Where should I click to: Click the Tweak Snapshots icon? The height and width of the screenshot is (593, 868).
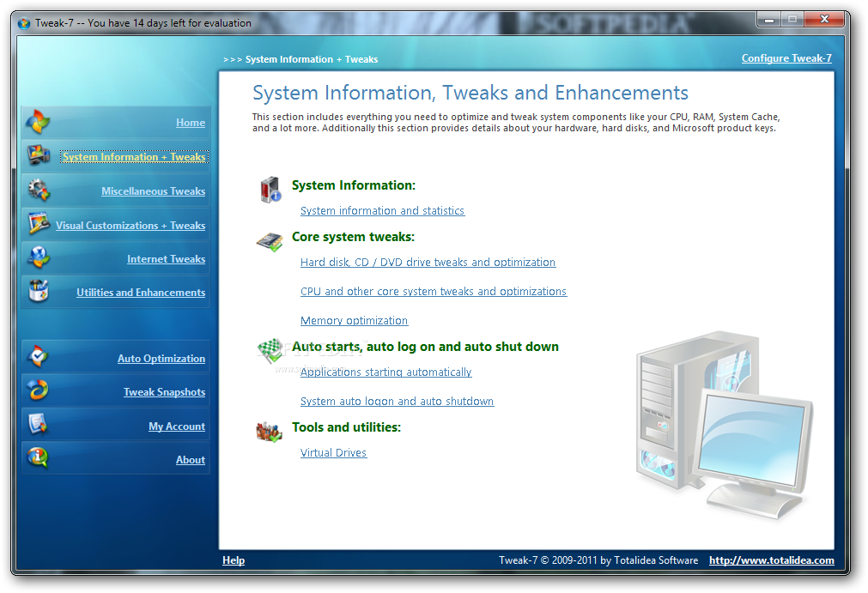[38, 390]
